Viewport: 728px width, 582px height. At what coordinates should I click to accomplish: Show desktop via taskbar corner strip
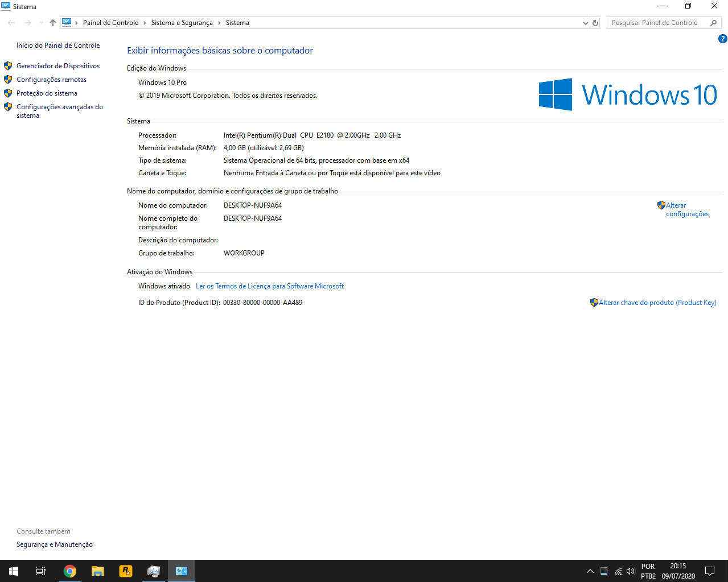tap(726, 571)
